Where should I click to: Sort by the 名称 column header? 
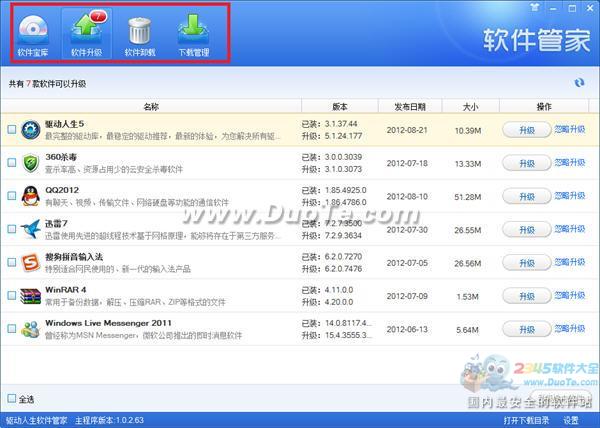151,106
